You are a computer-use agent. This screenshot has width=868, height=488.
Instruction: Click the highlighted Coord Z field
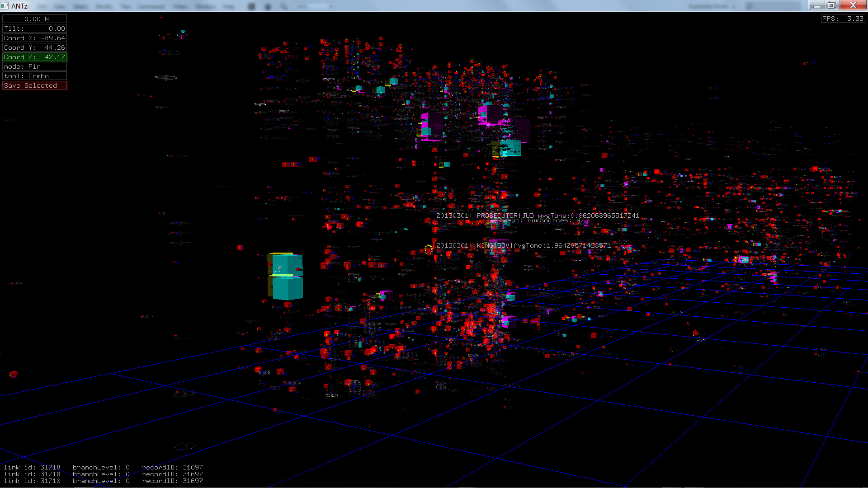pyautogui.click(x=34, y=57)
